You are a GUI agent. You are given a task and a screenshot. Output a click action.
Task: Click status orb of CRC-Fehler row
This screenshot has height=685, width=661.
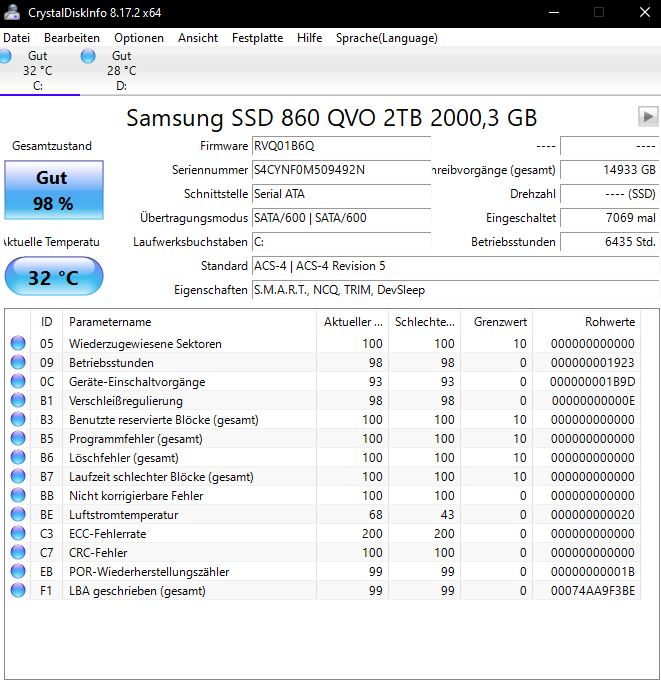pos(18,552)
